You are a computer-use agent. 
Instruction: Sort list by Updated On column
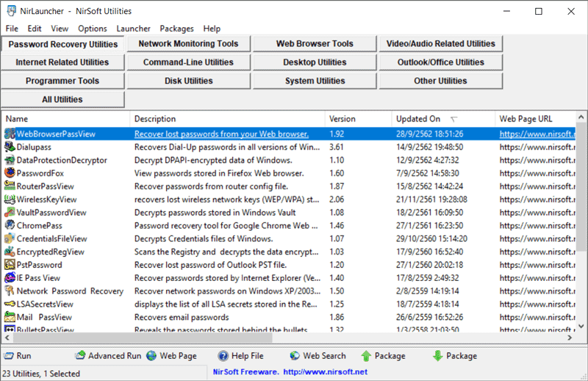pyautogui.click(x=443, y=119)
